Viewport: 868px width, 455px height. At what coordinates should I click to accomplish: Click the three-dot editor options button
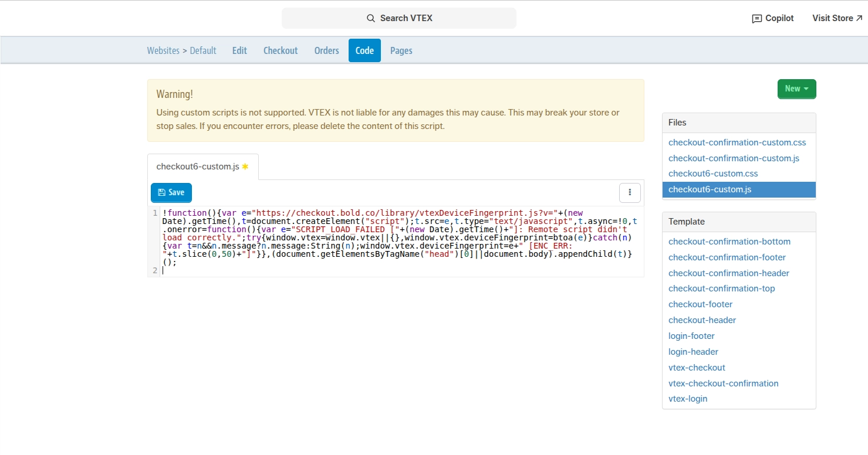pos(630,192)
